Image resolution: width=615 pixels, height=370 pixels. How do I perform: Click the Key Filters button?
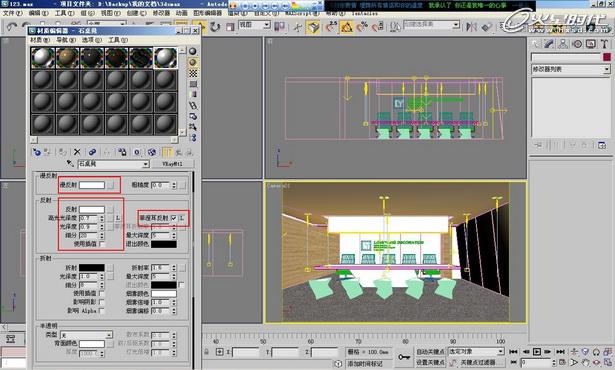[478, 362]
